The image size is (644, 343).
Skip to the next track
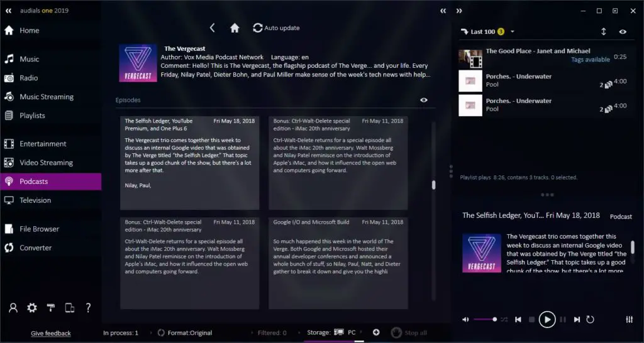pyautogui.click(x=577, y=320)
